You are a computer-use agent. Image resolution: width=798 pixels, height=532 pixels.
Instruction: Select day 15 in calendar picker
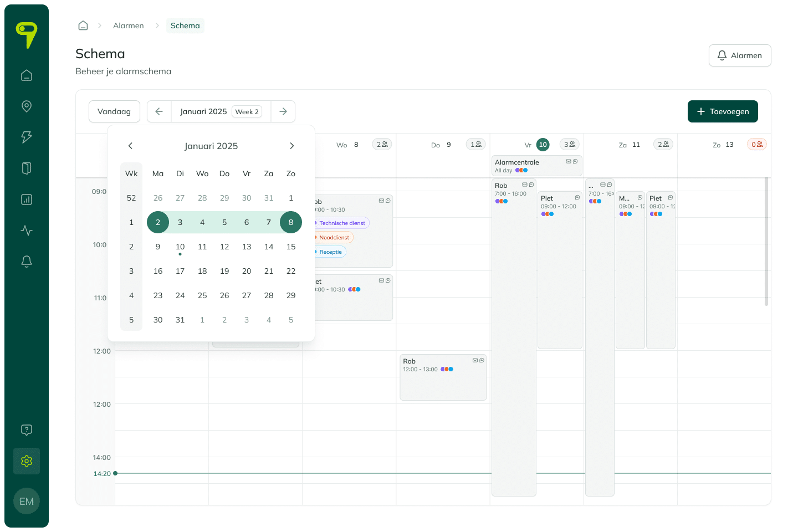coord(291,247)
